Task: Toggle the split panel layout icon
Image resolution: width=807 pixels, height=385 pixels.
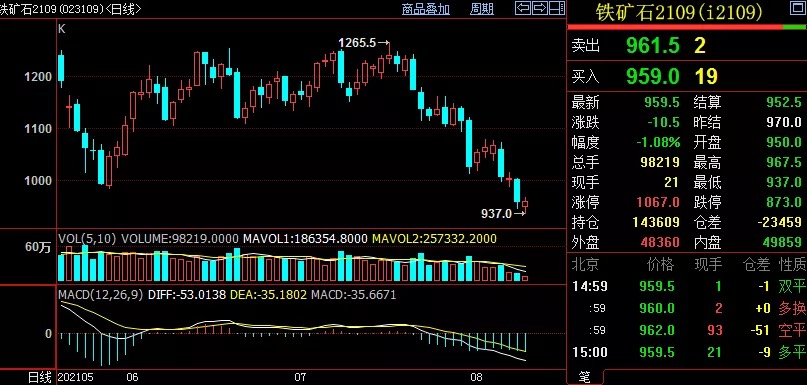Action: tap(557, 8)
